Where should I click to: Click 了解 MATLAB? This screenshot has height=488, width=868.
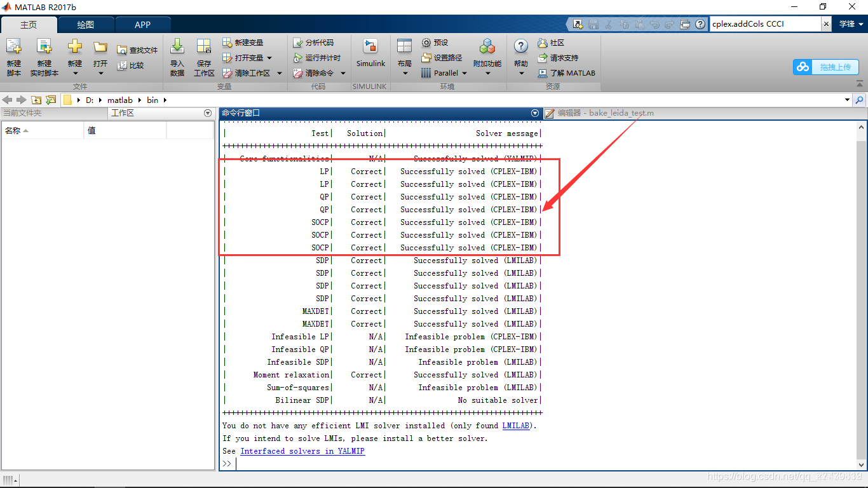(566, 73)
